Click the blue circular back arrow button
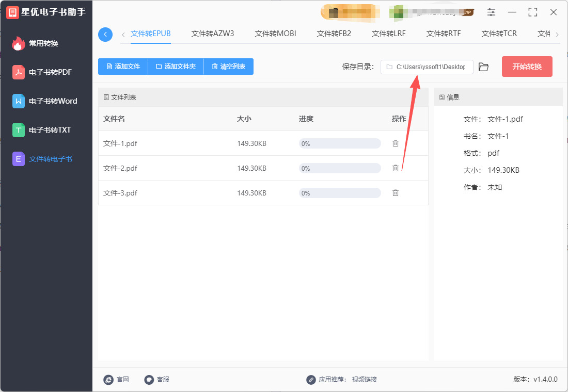Image resolution: width=568 pixels, height=392 pixels. coord(105,35)
